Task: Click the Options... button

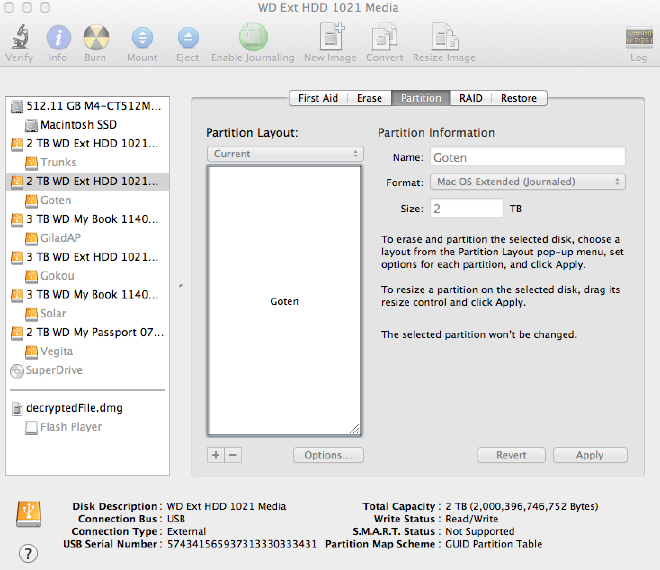Action: point(328,455)
